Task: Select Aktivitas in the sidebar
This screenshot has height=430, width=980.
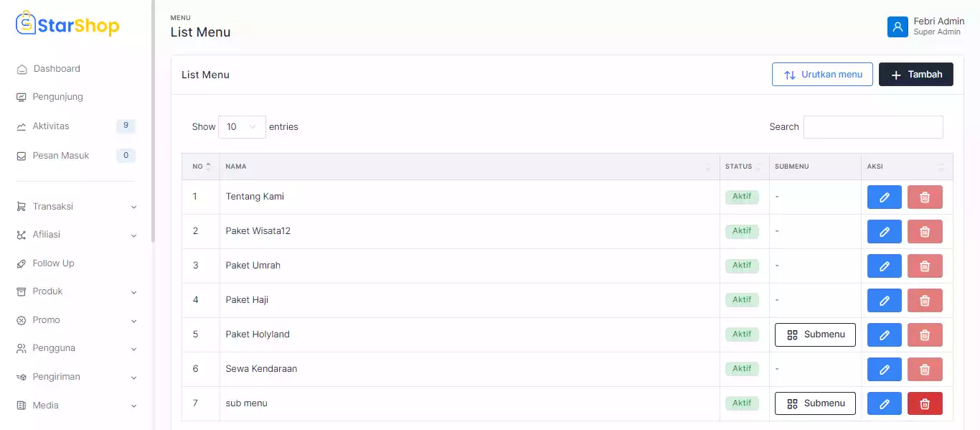Action: [51, 126]
